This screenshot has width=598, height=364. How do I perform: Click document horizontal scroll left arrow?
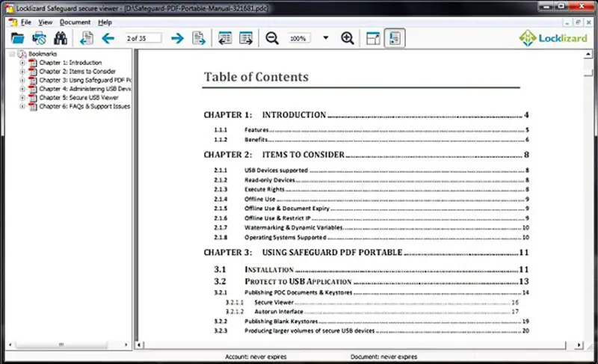[x=139, y=345]
